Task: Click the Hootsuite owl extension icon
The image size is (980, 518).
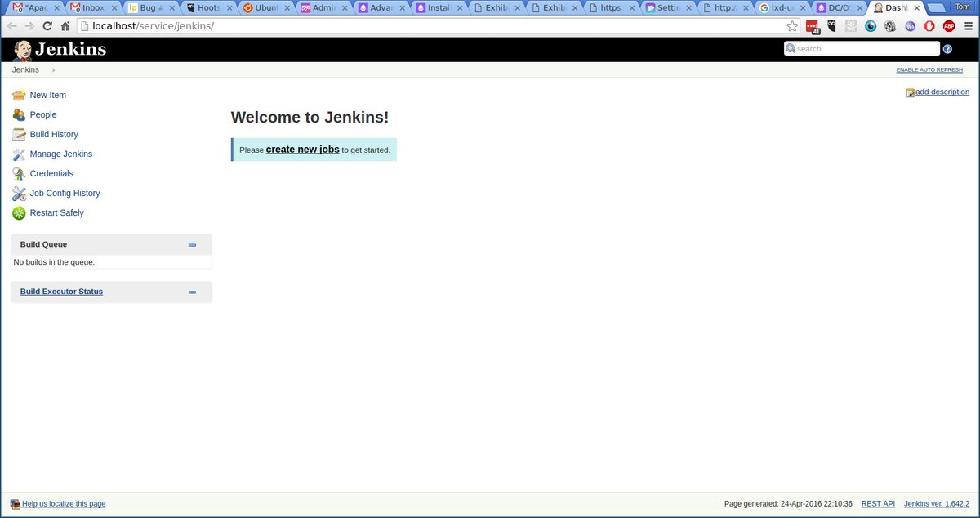Action: click(x=832, y=26)
